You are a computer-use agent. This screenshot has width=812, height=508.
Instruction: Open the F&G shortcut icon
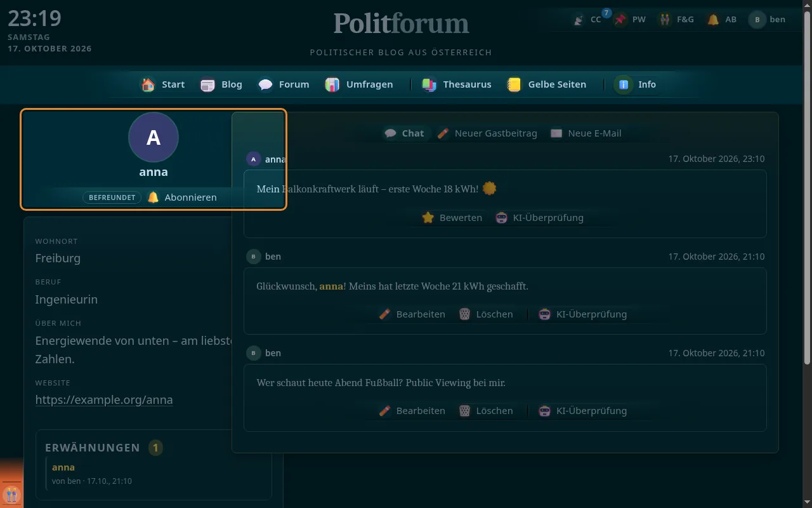676,19
